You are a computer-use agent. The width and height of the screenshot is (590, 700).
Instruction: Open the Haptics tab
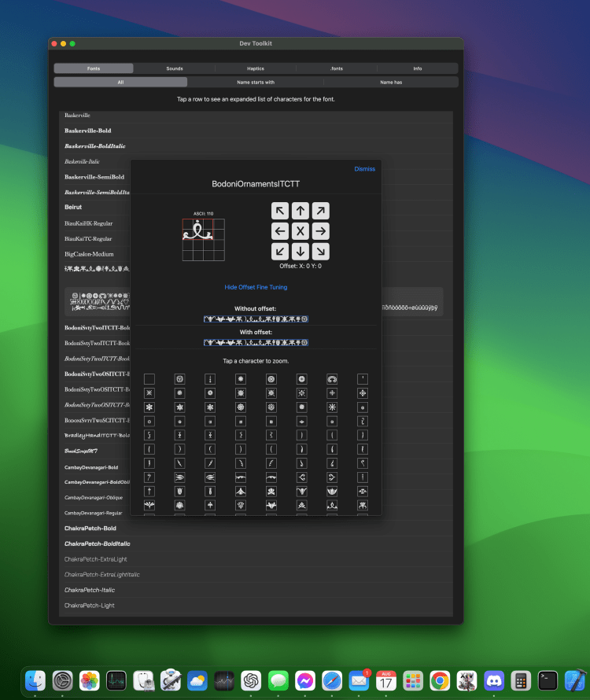(x=256, y=68)
